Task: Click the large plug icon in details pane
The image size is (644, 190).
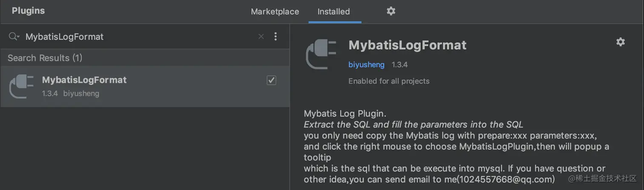Action: [321, 54]
